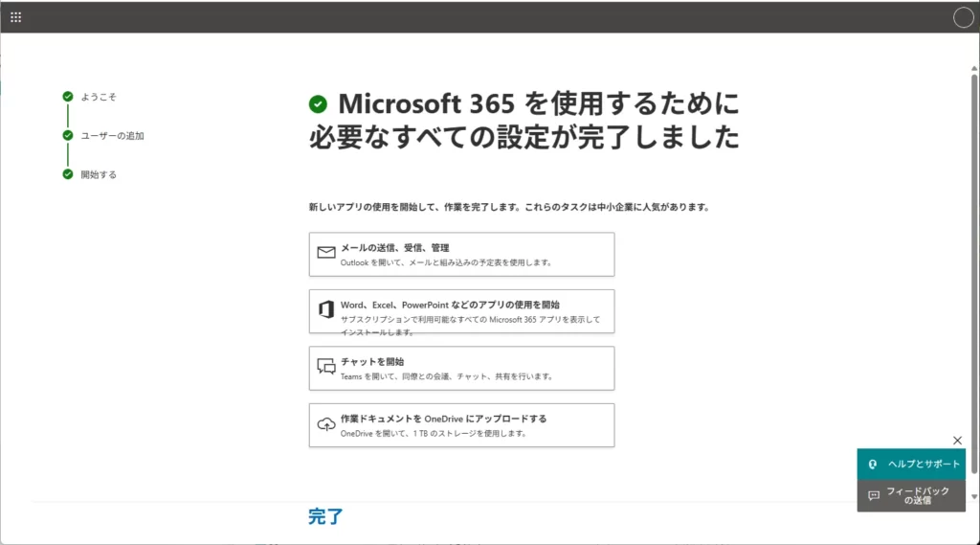This screenshot has width=980, height=545.
Task: Open ヘルプとサポート button
Action: pyautogui.click(x=911, y=465)
